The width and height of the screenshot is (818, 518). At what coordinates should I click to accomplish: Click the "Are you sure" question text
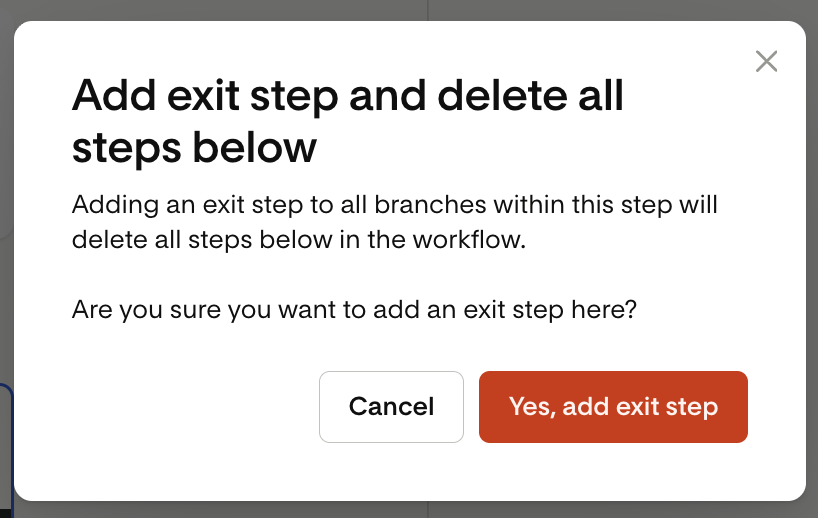click(354, 310)
